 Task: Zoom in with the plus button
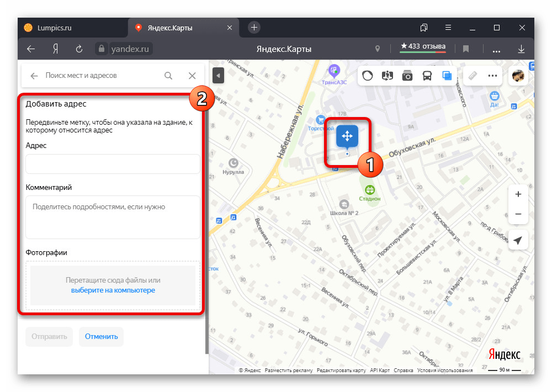click(x=518, y=194)
